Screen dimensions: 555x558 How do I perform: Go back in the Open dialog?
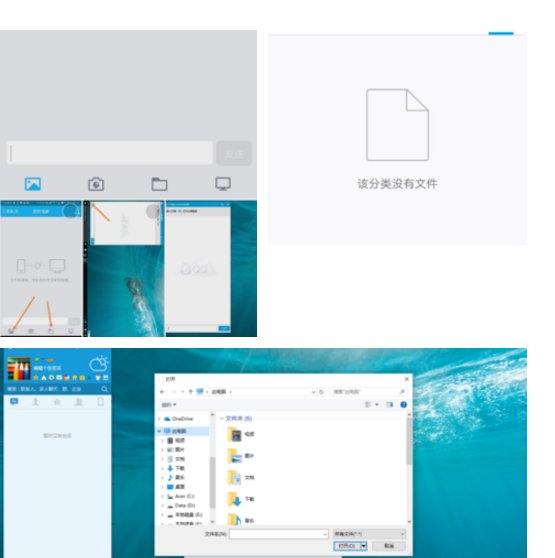coord(163,392)
